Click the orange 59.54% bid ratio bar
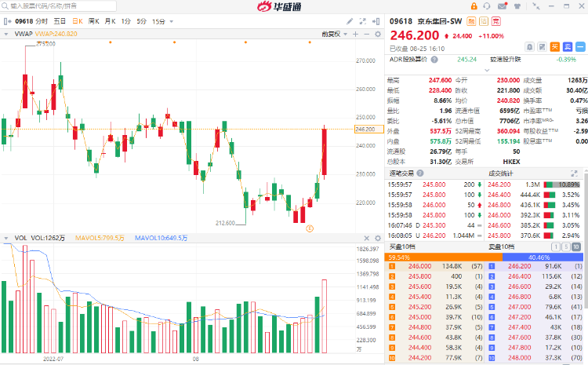588x365 pixels. [444, 257]
